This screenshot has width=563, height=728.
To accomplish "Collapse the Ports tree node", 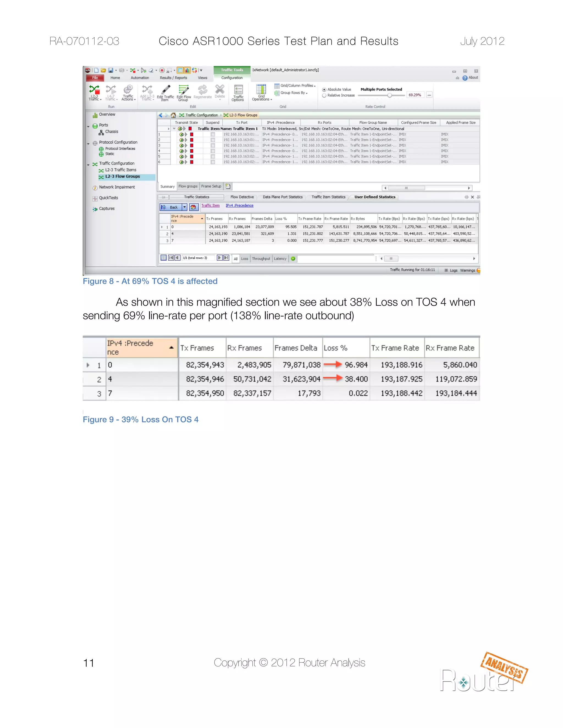I will coord(89,127).
